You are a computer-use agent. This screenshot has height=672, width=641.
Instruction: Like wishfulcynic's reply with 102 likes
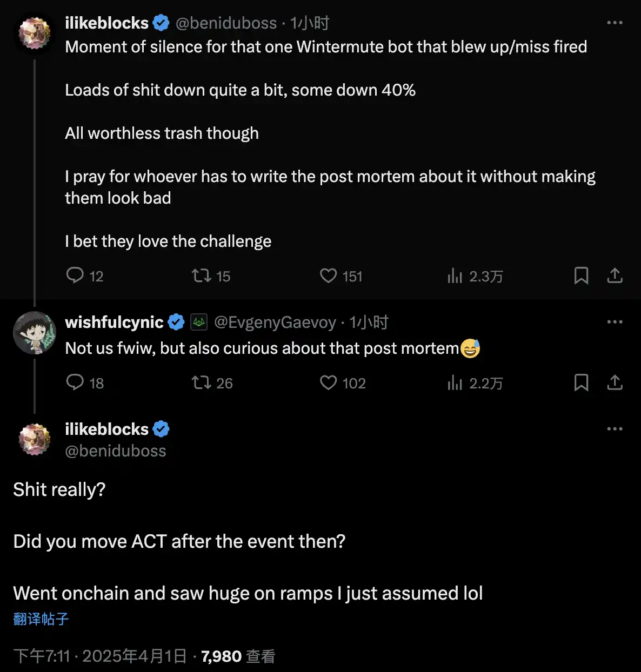328,382
